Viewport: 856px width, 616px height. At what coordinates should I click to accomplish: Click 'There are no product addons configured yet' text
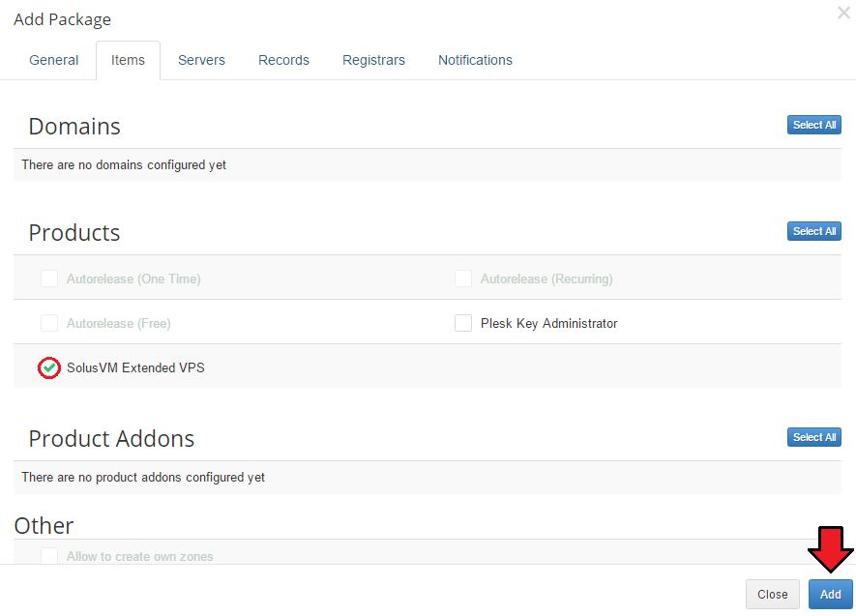tap(143, 478)
